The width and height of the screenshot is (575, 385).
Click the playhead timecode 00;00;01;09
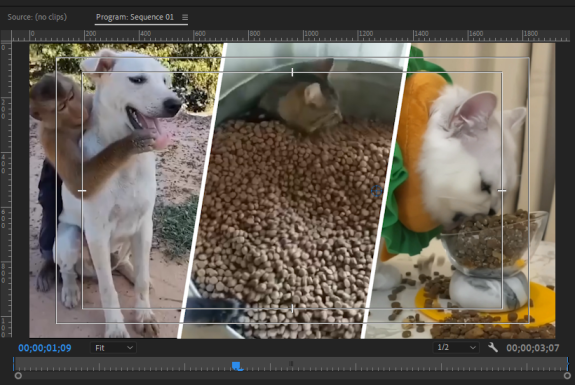pyautogui.click(x=45, y=348)
